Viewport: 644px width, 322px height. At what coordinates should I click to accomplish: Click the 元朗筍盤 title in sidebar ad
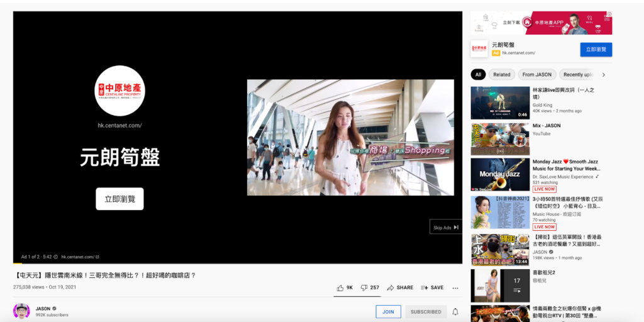(503, 45)
